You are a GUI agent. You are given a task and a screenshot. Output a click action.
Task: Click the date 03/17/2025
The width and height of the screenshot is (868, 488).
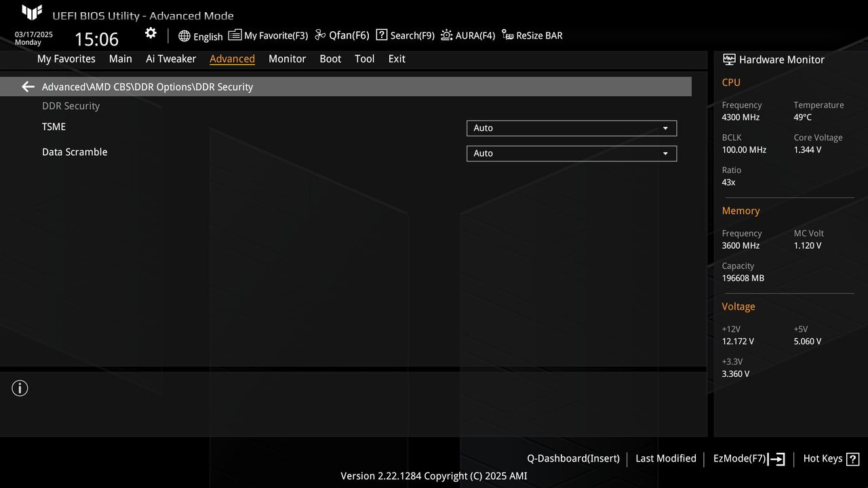(34, 35)
